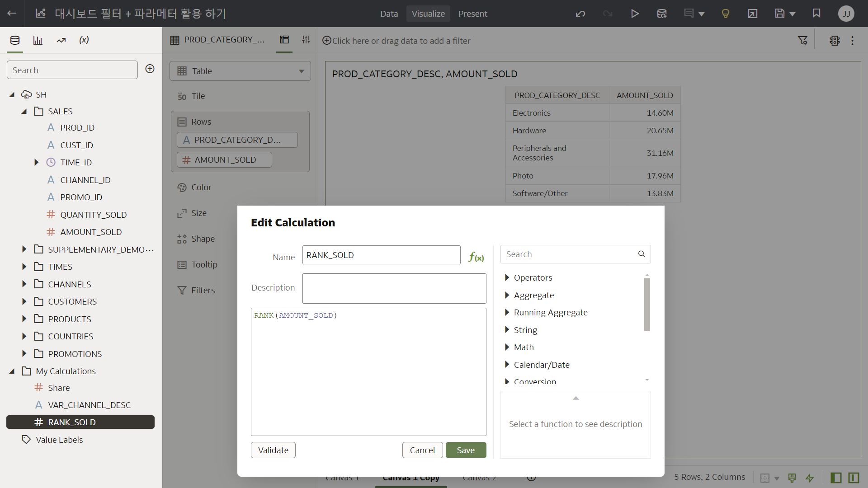Switch to the Present tab

pos(472,14)
